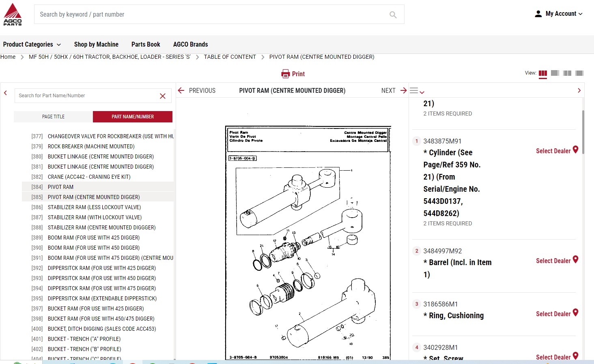Go to Home breadcrumb
The width and height of the screenshot is (594, 364).
tap(8, 57)
